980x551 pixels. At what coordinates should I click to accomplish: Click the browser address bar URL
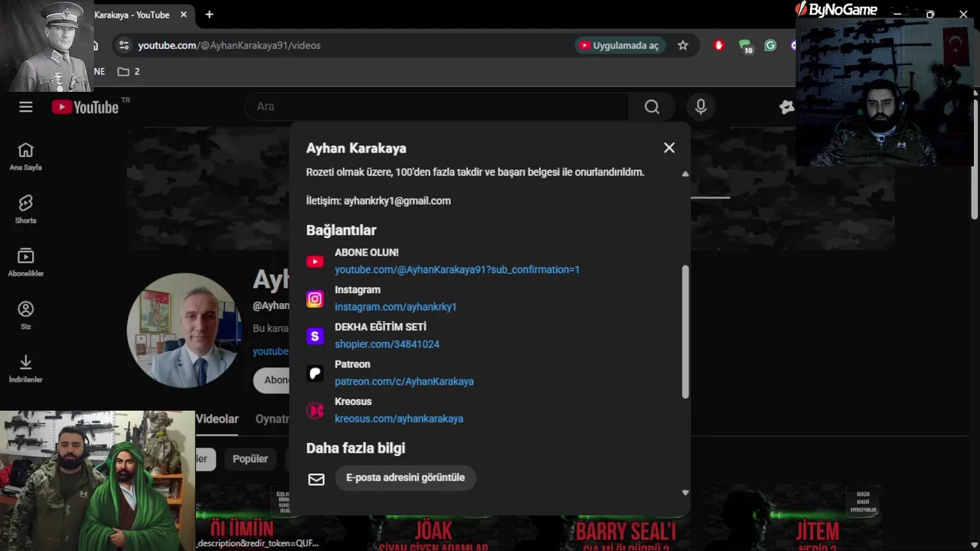(x=229, y=45)
